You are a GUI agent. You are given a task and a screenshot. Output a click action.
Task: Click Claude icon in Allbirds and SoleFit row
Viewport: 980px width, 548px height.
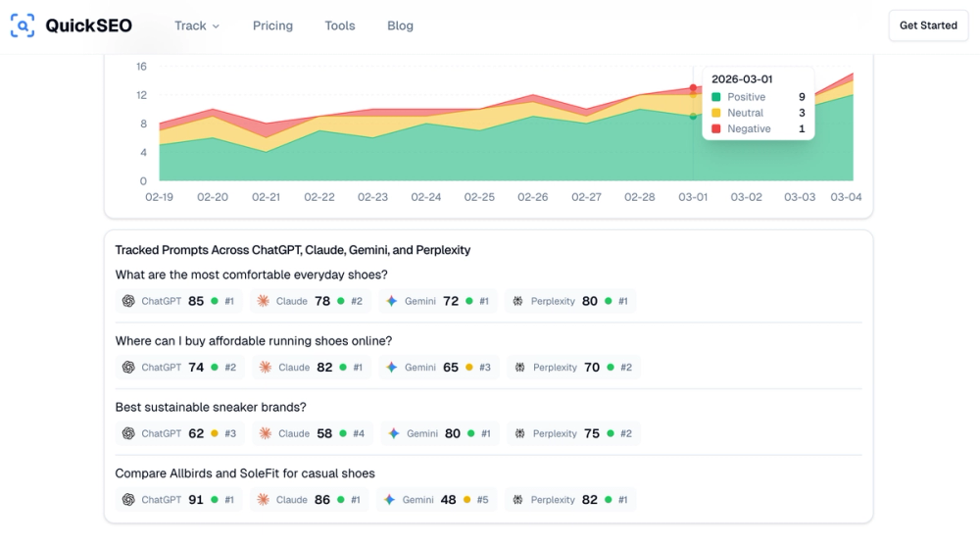tap(263, 500)
